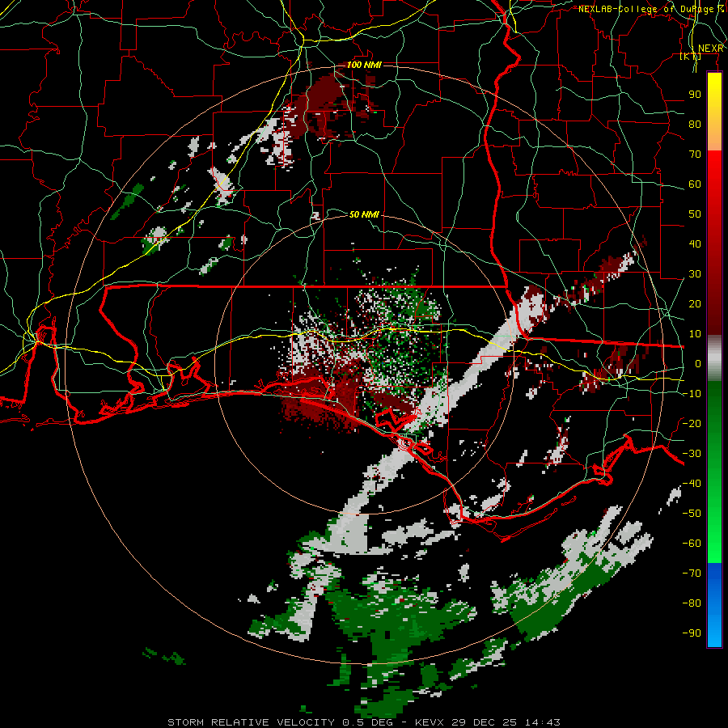This screenshot has height=728, width=728.
Task: Click the 90 kt value on color scale
Action: pos(695,95)
